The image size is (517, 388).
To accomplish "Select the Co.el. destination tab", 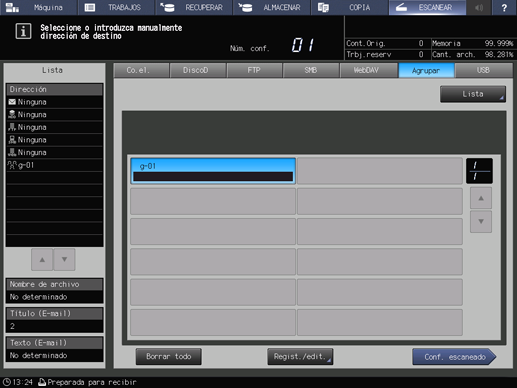I will tap(141, 70).
